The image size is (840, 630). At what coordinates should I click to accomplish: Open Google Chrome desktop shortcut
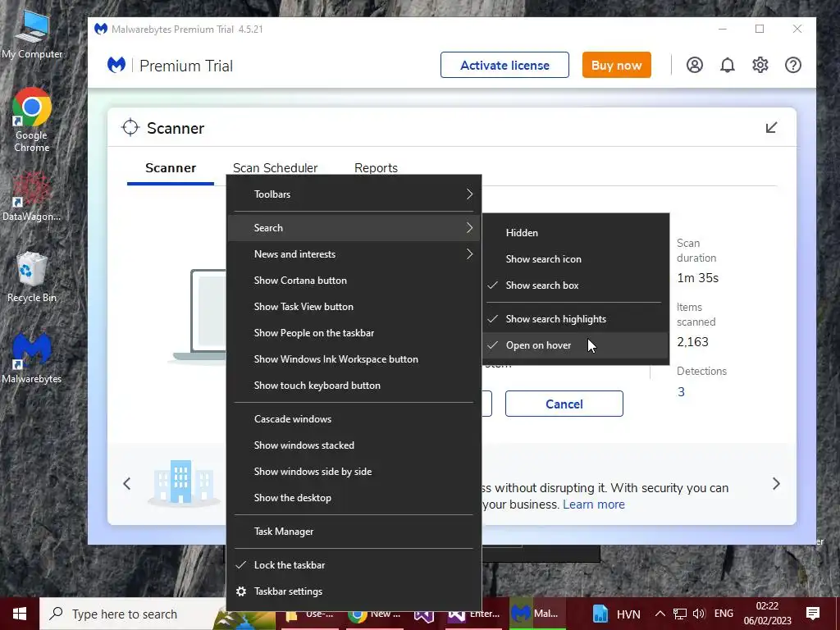pyautogui.click(x=32, y=121)
